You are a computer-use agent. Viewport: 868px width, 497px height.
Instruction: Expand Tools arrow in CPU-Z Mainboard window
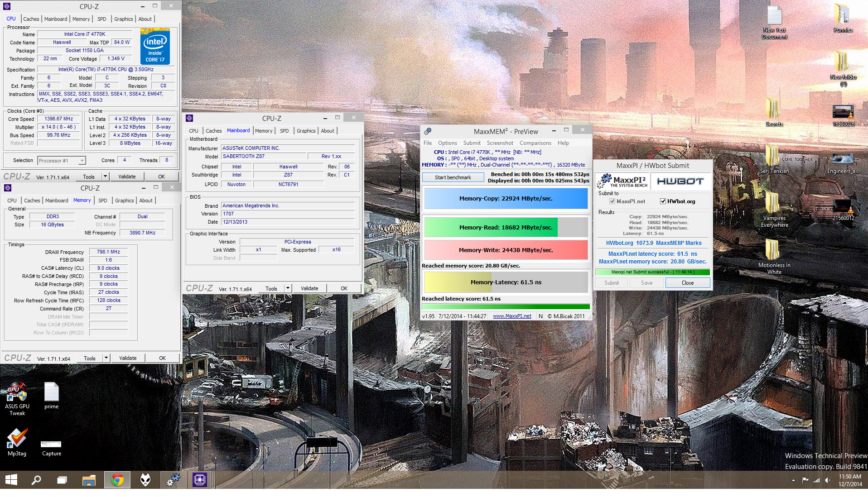coord(288,288)
